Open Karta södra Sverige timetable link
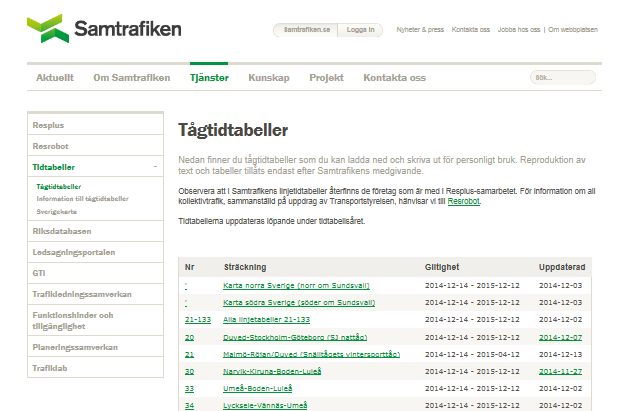The image size is (625, 411). click(x=299, y=303)
